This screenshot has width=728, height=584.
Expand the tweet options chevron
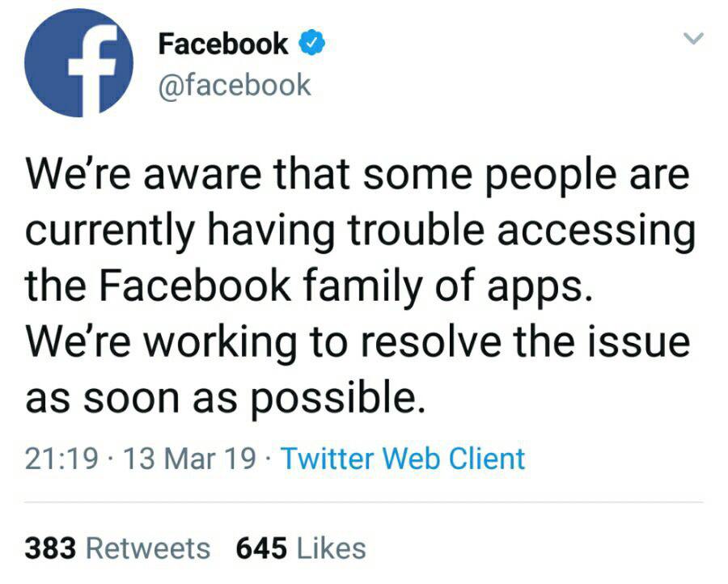[694, 38]
